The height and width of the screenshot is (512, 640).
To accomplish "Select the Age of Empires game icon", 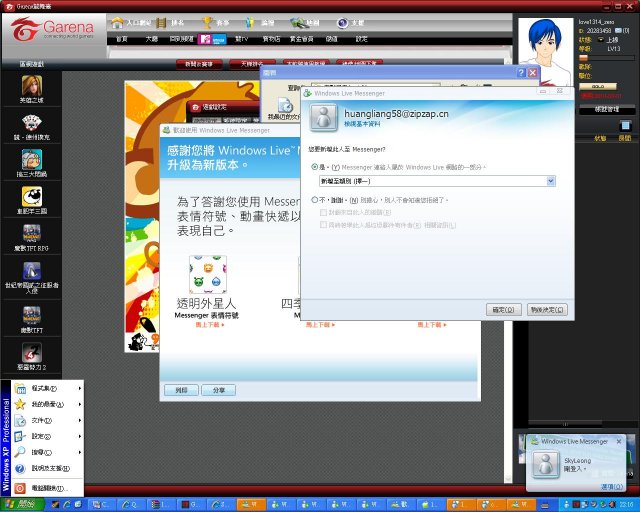I will pyautogui.click(x=31, y=271).
